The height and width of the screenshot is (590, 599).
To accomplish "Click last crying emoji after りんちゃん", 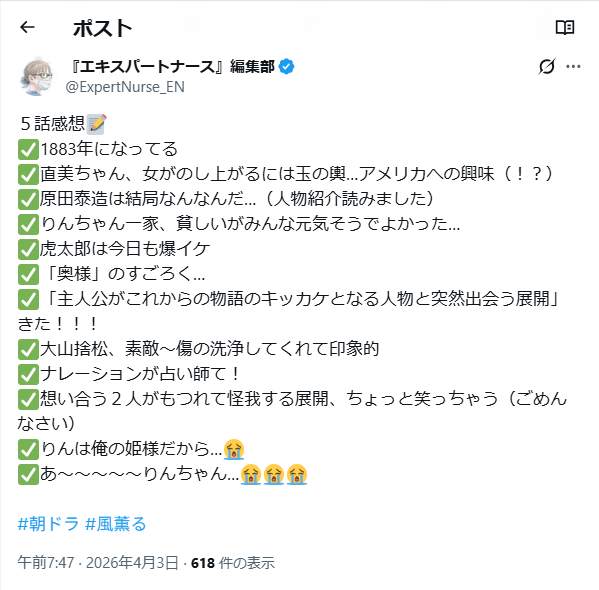I will click(x=297, y=474).
